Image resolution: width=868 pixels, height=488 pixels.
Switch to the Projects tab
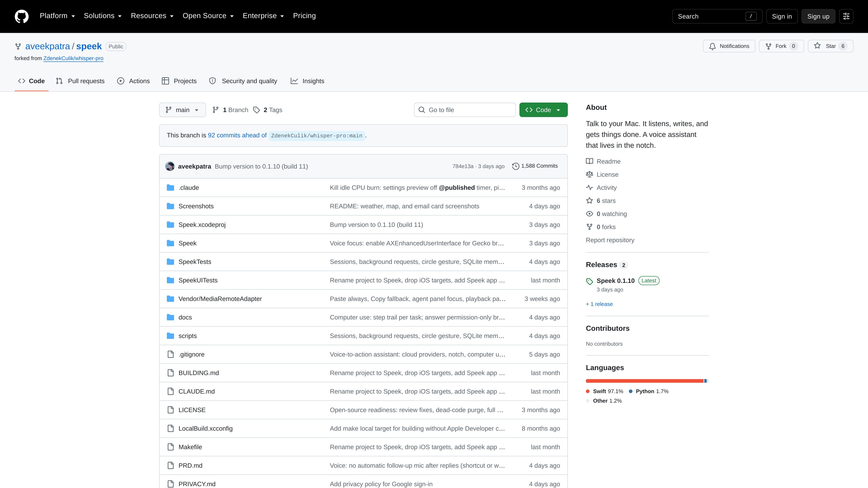(179, 81)
